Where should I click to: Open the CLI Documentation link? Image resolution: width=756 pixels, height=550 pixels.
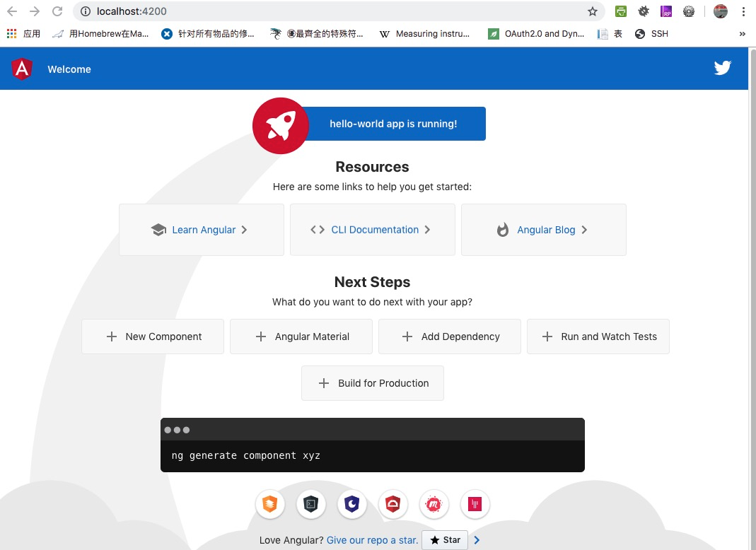tap(373, 230)
